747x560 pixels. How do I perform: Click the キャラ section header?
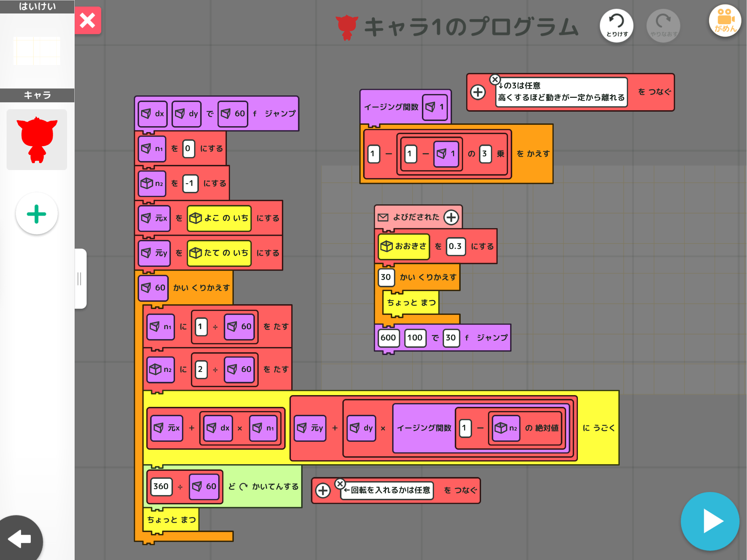(x=37, y=95)
